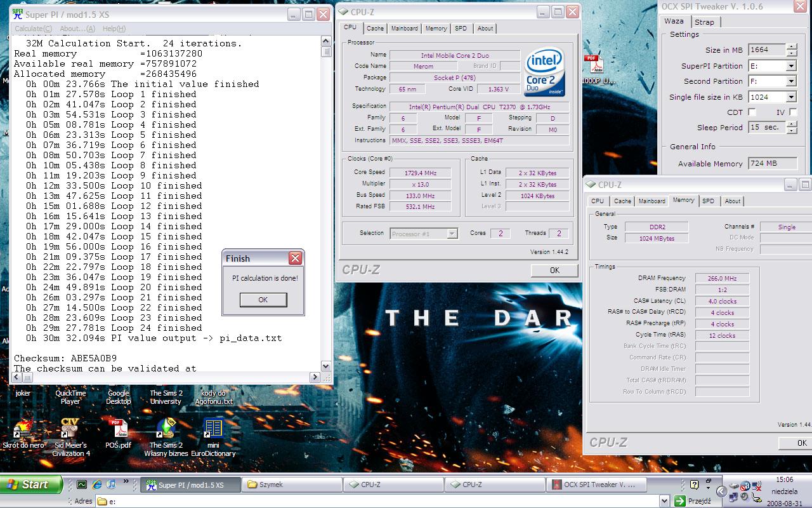This screenshot has width=812, height=508.
Task: Close the Finish dialog with X
Action: (x=295, y=258)
